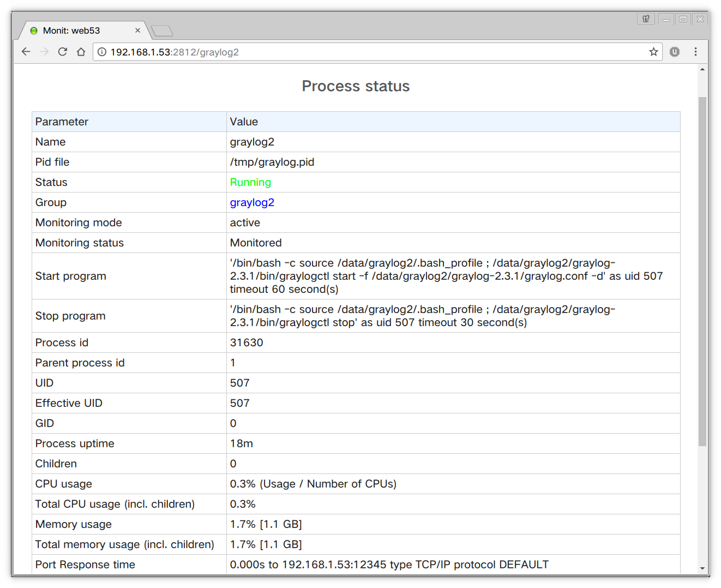
Task: Open the uBlock extension icon
Action: point(675,52)
